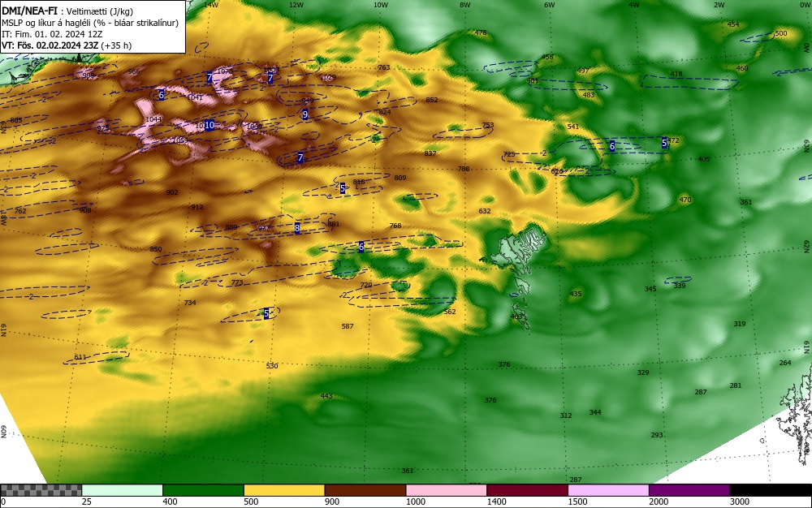812x508 pixels.
Task: Click the map value 902
Action: click(x=172, y=192)
